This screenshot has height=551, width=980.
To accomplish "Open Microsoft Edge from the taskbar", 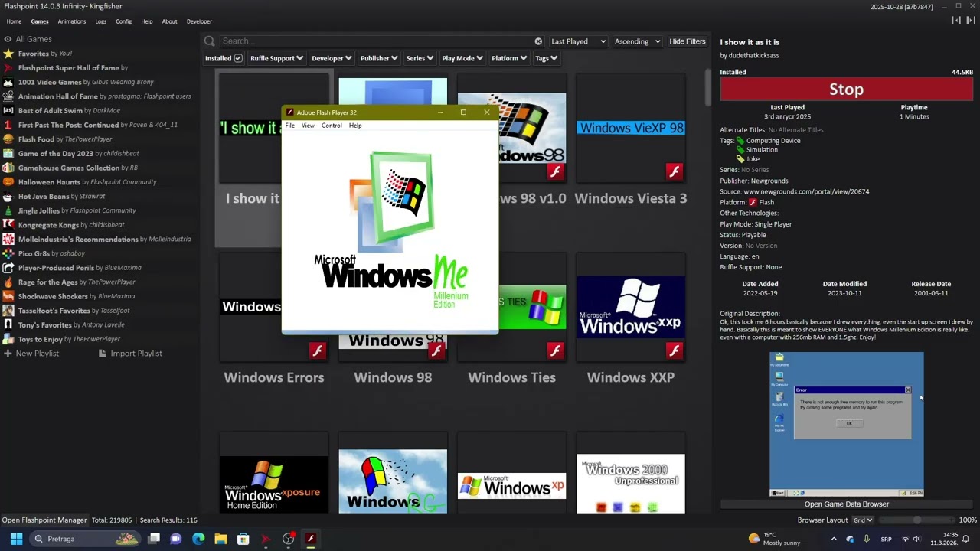I will [x=198, y=539].
